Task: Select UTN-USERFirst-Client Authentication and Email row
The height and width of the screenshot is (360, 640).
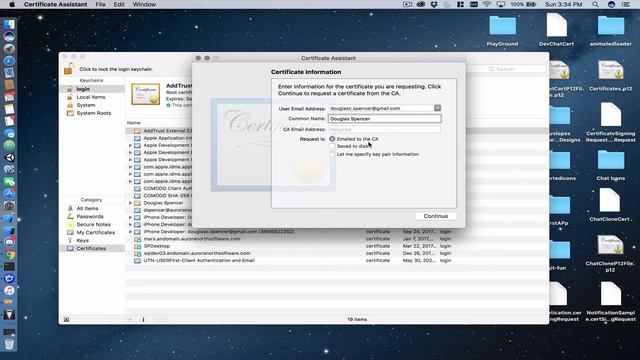Action: click(337, 260)
